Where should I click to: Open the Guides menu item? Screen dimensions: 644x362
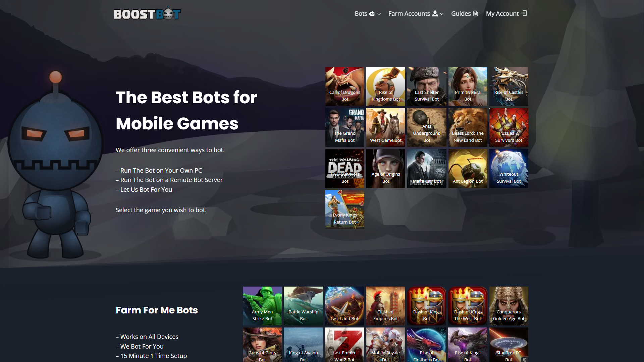click(465, 14)
